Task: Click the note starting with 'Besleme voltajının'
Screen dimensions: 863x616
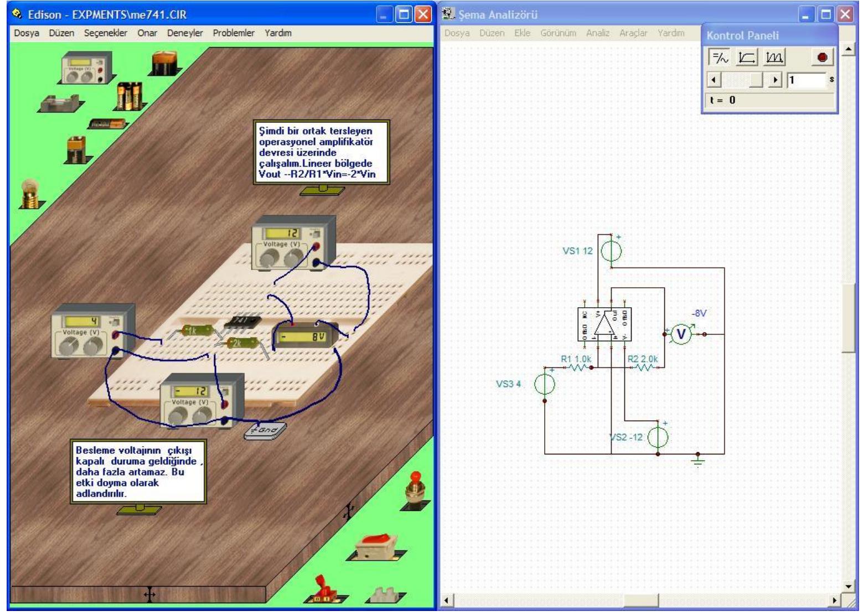Action: tap(138, 472)
